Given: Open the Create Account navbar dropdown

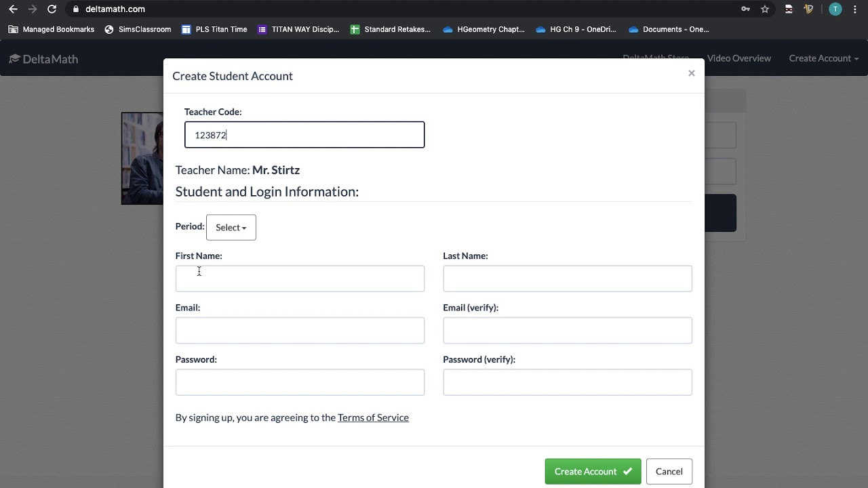Looking at the screenshot, I should pos(824,58).
